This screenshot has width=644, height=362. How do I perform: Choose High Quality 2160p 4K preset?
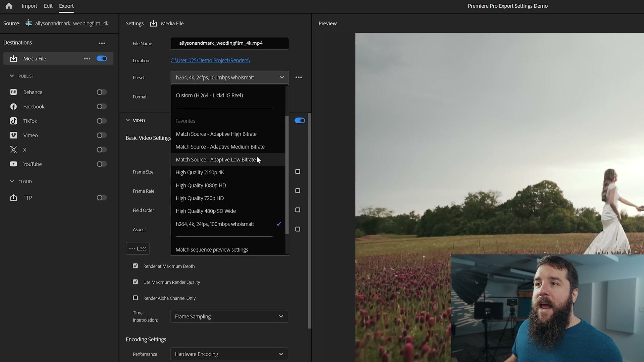228,172
